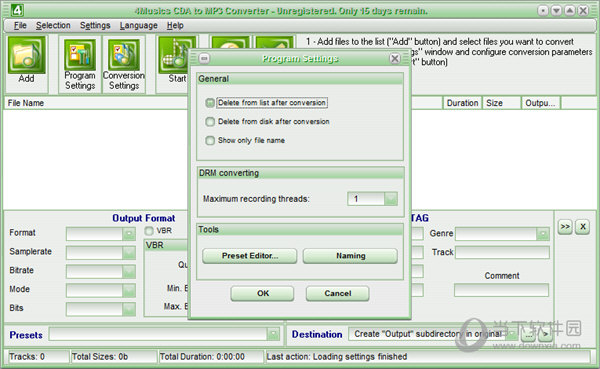Open the Selection menu
Viewport: 600px width, 369px height.
coord(53,26)
